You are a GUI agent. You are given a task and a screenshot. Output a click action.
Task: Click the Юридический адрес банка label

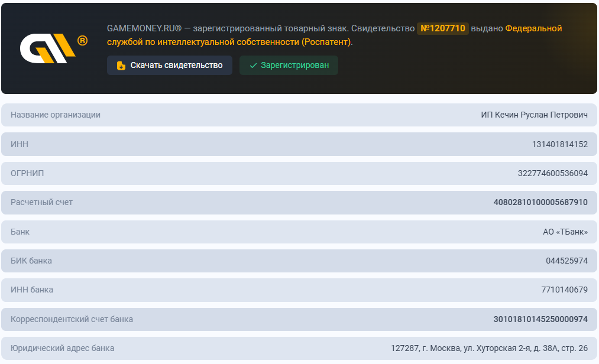pos(62,348)
